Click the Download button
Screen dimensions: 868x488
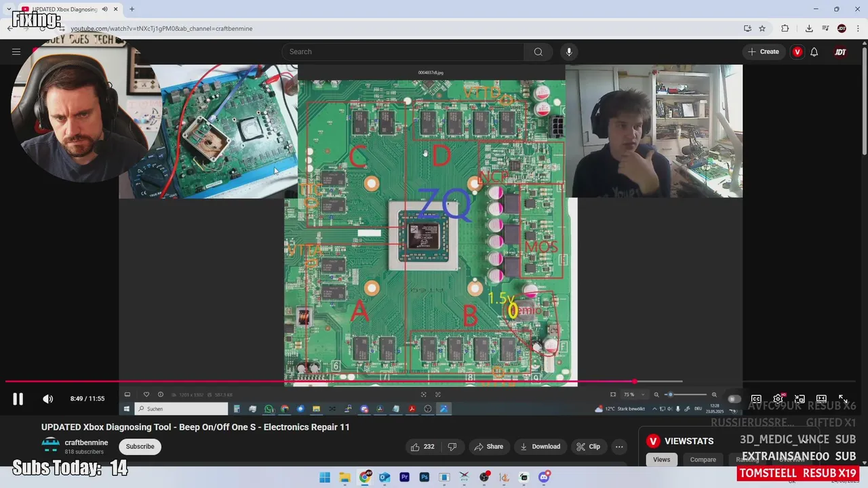point(540,447)
